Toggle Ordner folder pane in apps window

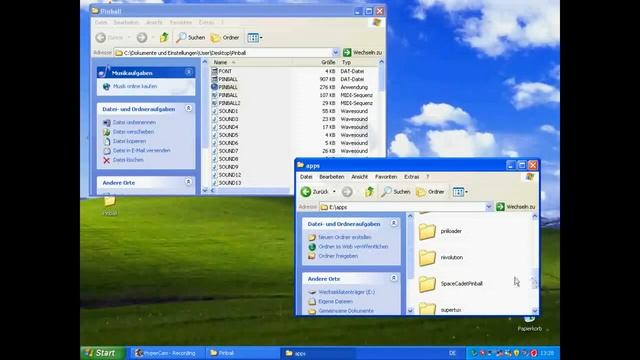[x=430, y=191]
